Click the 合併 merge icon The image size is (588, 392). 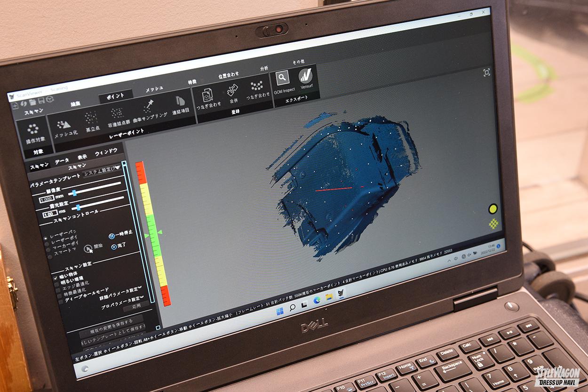point(233,91)
